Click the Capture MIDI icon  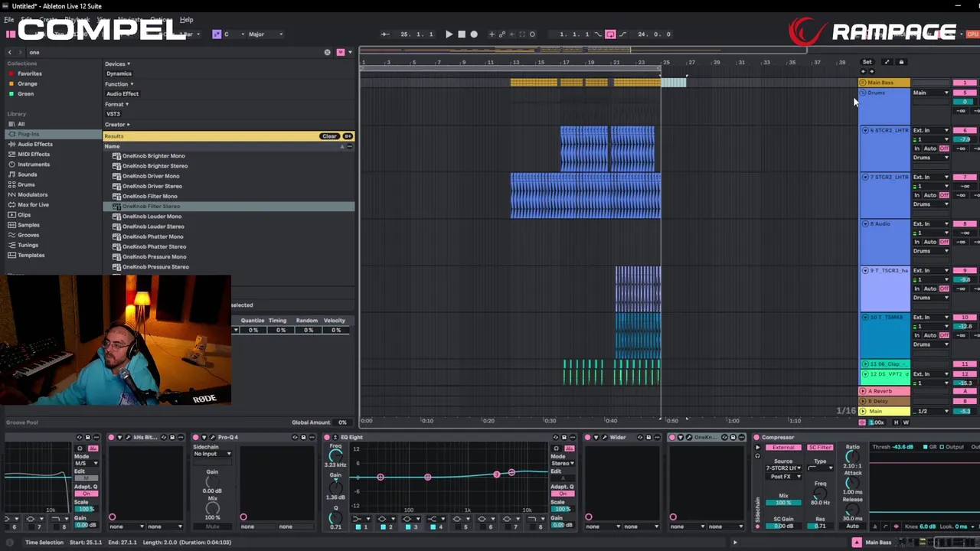click(522, 34)
